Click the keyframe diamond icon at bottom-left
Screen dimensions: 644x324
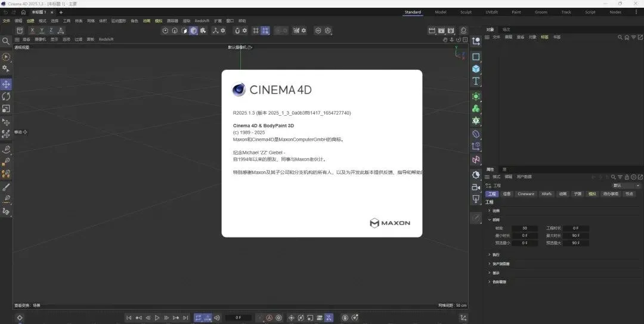[x=19, y=318]
